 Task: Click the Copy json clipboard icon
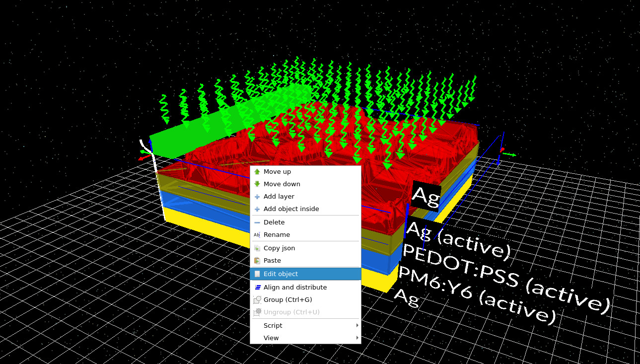point(258,248)
